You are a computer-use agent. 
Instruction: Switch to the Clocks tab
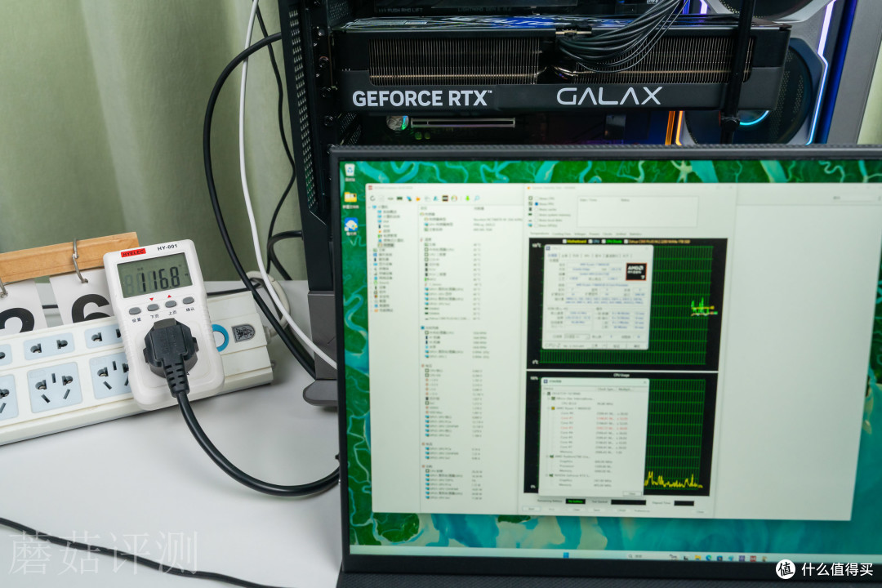coord(608,234)
